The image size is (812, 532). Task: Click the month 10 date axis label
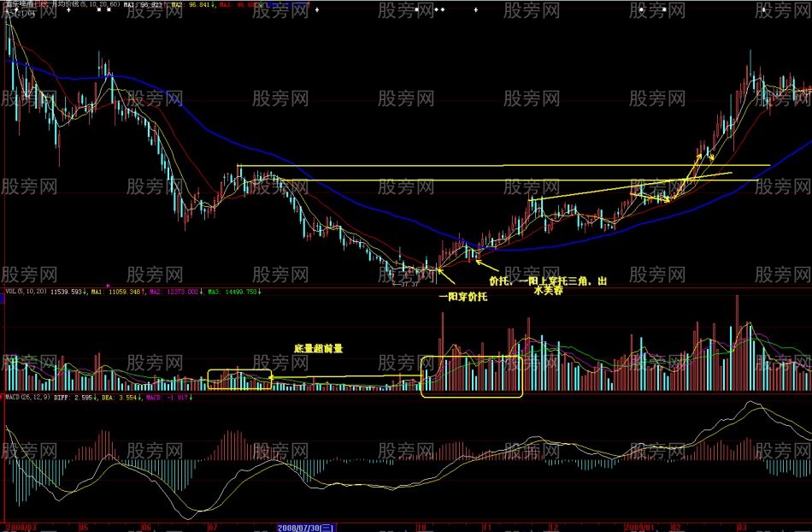[x=421, y=528]
